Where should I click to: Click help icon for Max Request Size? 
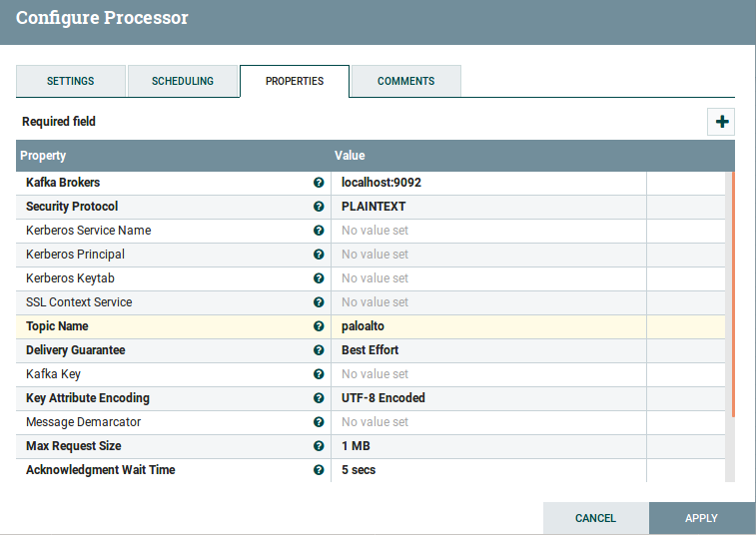[319, 446]
